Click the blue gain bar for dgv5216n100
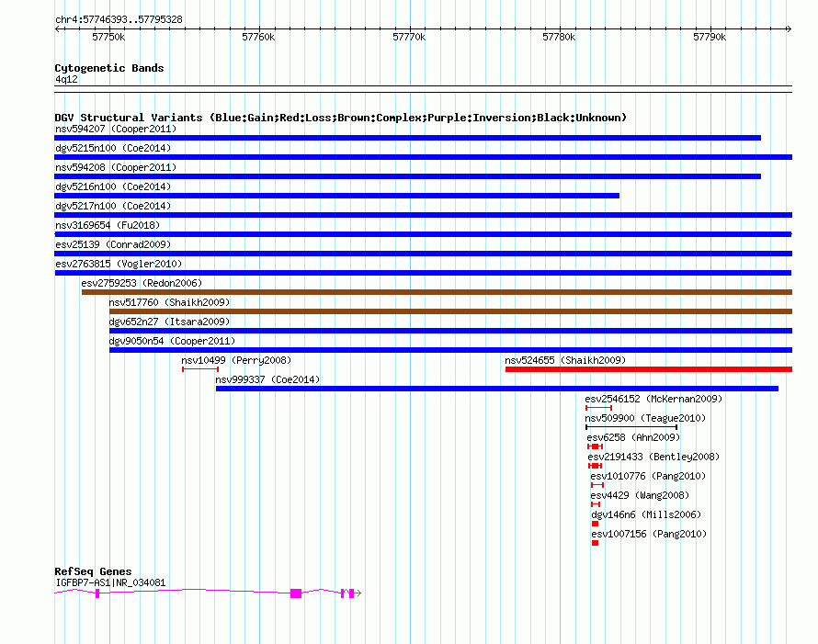Image resolution: width=818 pixels, height=644 pixels. click(337, 196)
